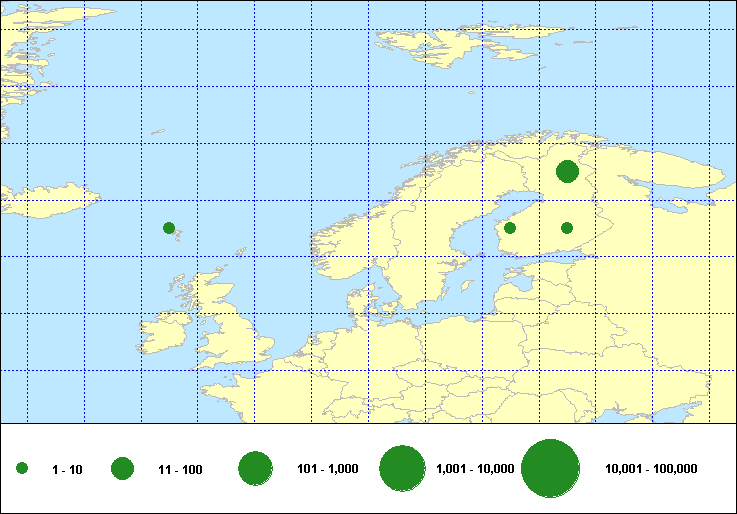This screenshot has width=737, height=514.
Task: Select the marker in southeastern Finland
Action: (567, 228)
